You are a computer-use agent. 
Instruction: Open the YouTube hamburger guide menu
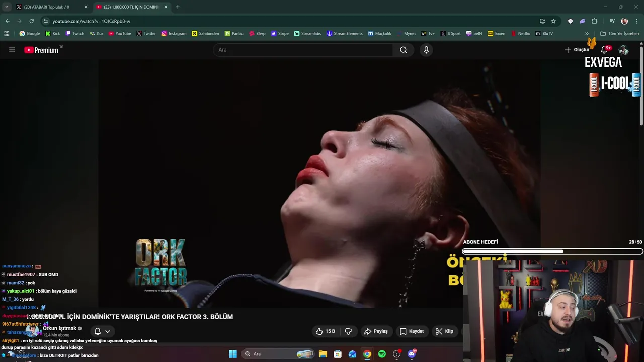(12, 50)
